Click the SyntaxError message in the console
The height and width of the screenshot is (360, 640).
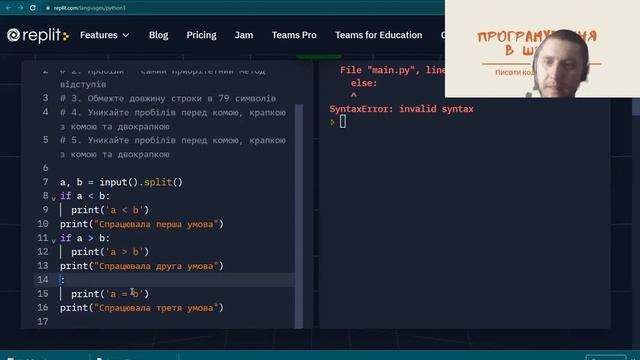click(401, 109)
